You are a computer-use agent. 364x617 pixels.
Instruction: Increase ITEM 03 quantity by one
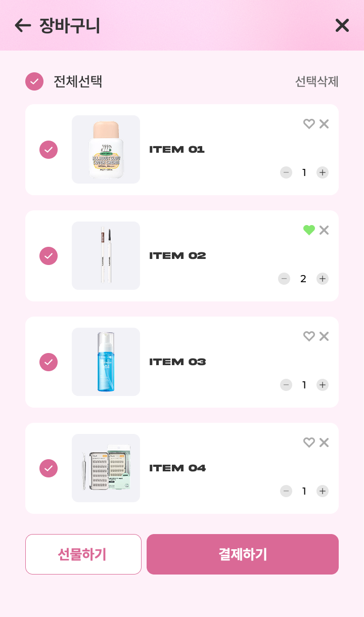coord(323,385)
